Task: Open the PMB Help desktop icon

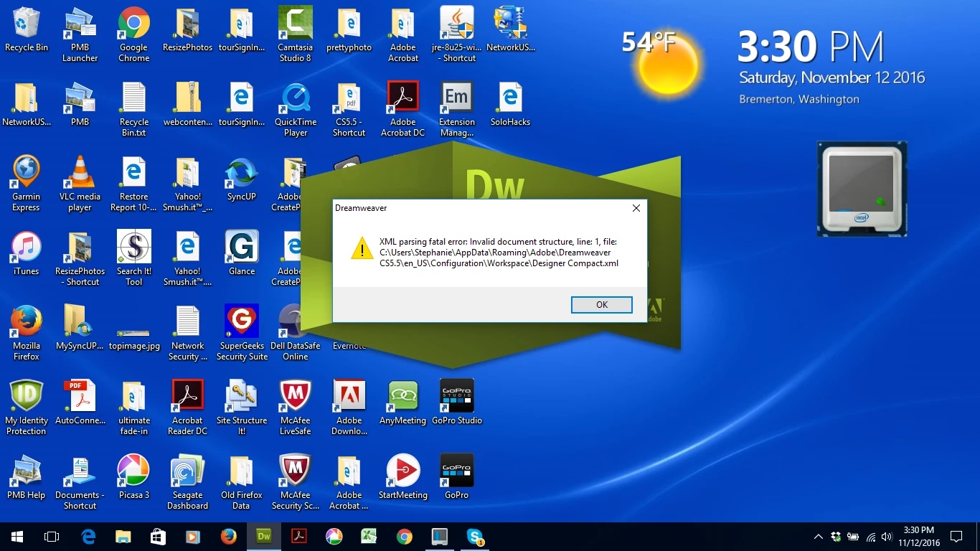Action: coord(27,478)
